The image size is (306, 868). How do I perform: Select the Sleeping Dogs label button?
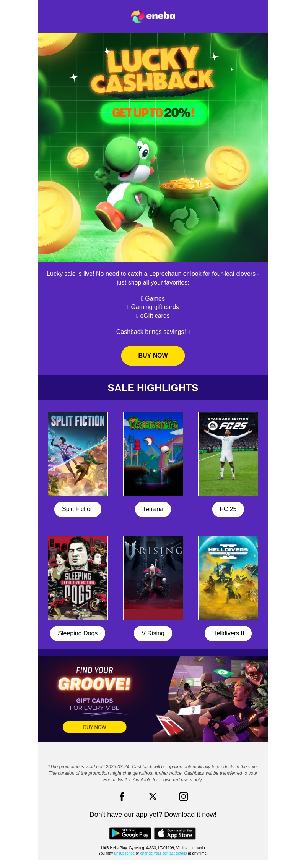coord(78,633)
